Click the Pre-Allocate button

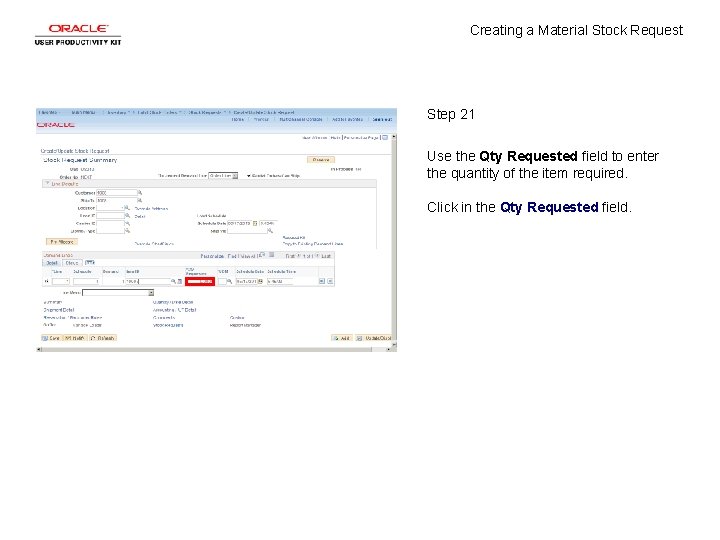pos(62,242)
